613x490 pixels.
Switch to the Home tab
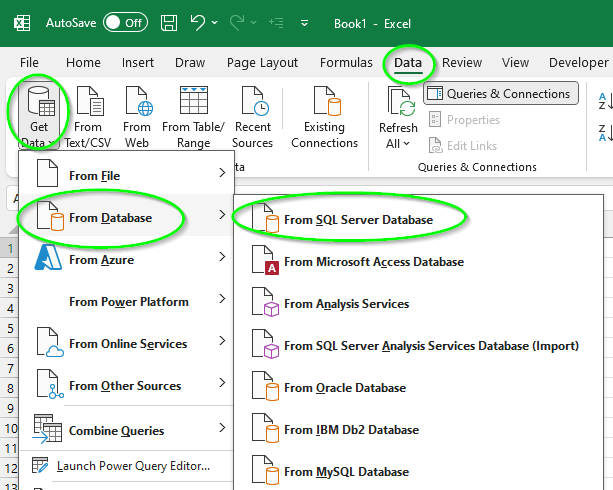83,63
